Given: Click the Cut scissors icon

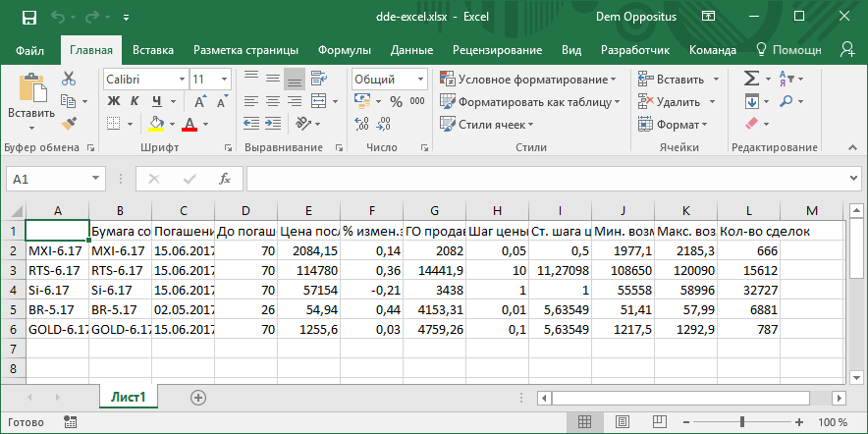Looking at the screenshot, I should point(69,79).
